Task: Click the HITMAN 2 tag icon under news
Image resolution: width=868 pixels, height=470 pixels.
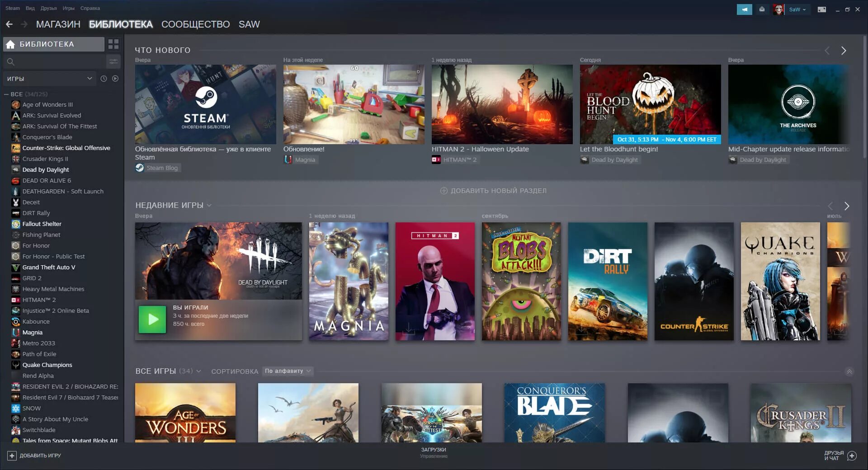Action: point(436,160)
